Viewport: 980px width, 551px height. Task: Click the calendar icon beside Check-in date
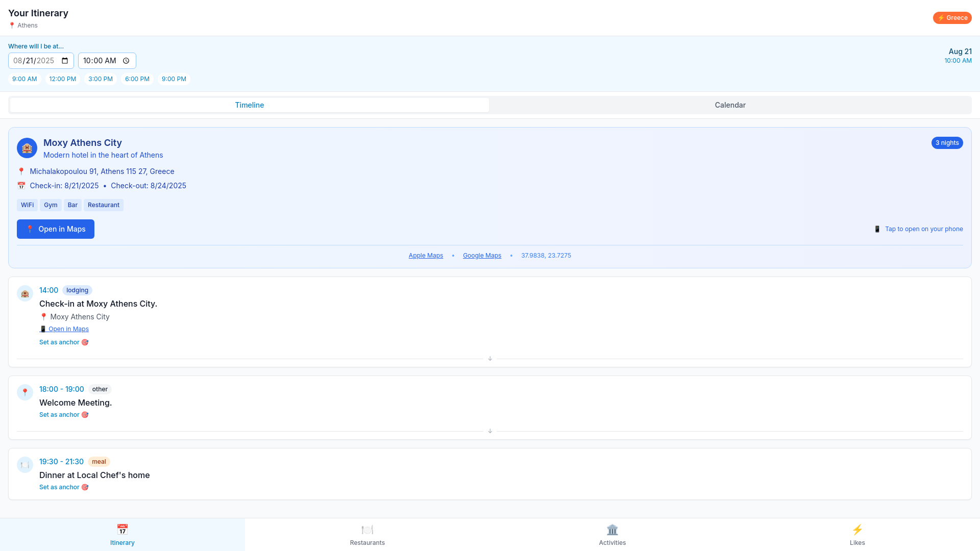point(21,186)
